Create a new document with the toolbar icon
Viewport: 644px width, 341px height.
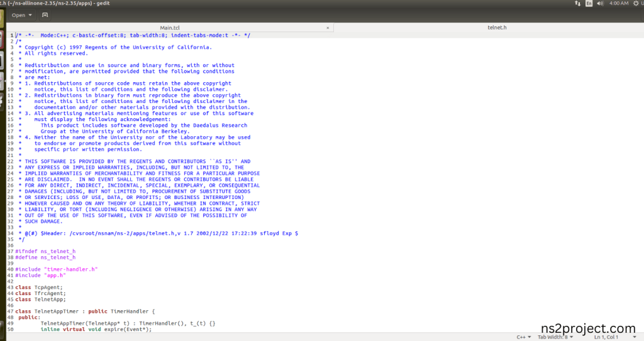point(45,15)
